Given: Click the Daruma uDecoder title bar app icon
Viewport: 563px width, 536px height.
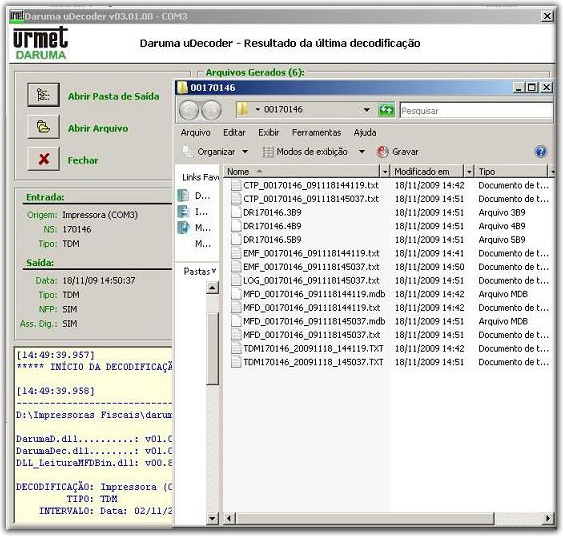Looking at the screenshot, I should [17, 16].
